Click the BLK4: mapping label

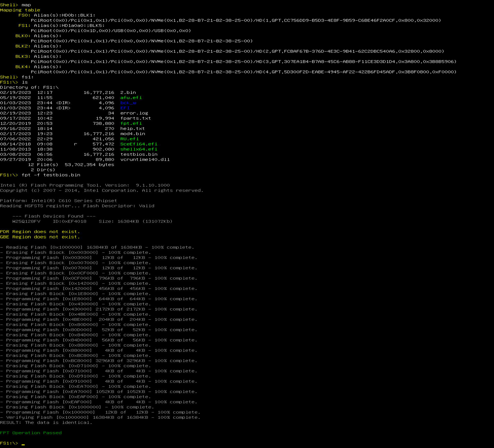(x=23, y=67)
